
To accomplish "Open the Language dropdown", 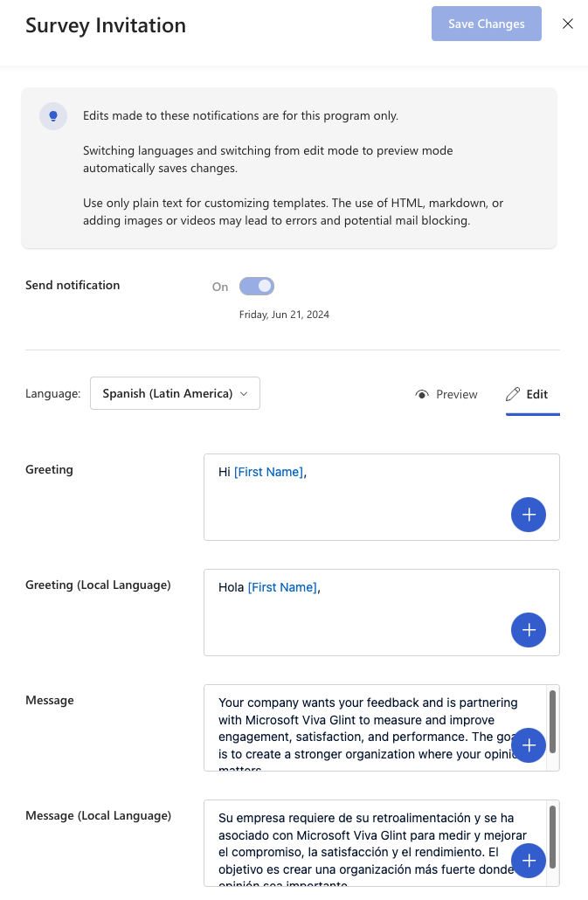I will [175, 393].
